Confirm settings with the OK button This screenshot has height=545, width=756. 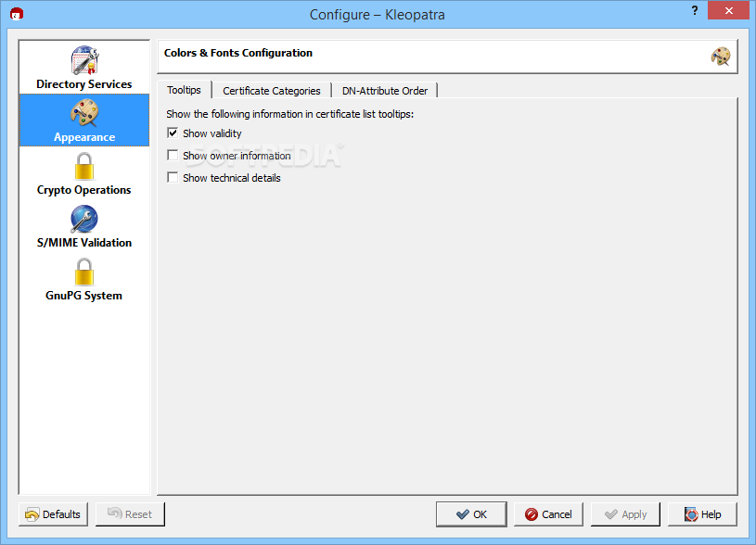pos(471,514)
